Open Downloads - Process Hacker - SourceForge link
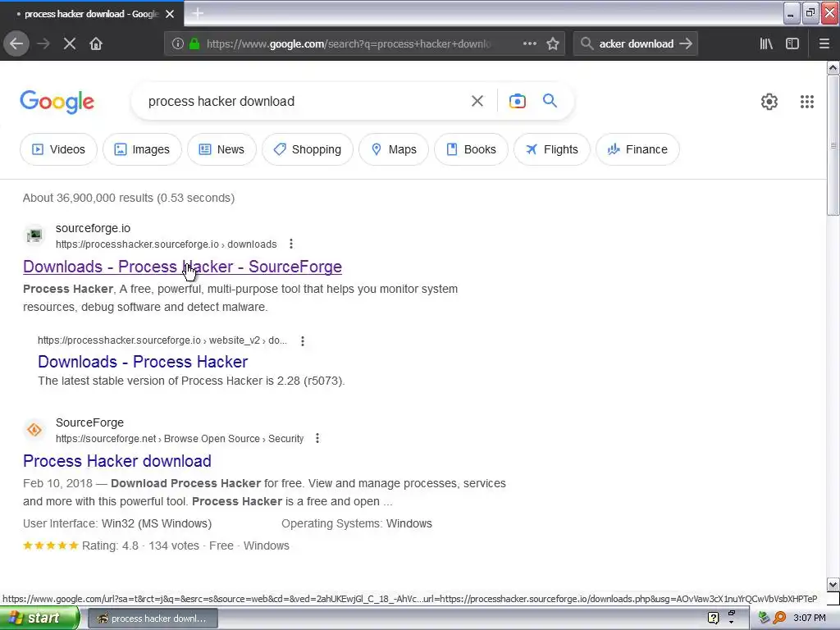840x630 pixels. (182, 267)
